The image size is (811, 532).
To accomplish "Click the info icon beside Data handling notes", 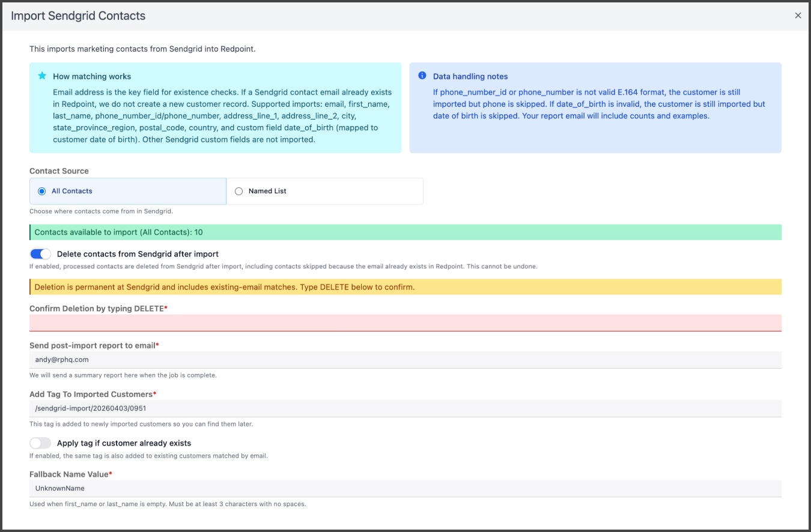I will pos(422,76).
